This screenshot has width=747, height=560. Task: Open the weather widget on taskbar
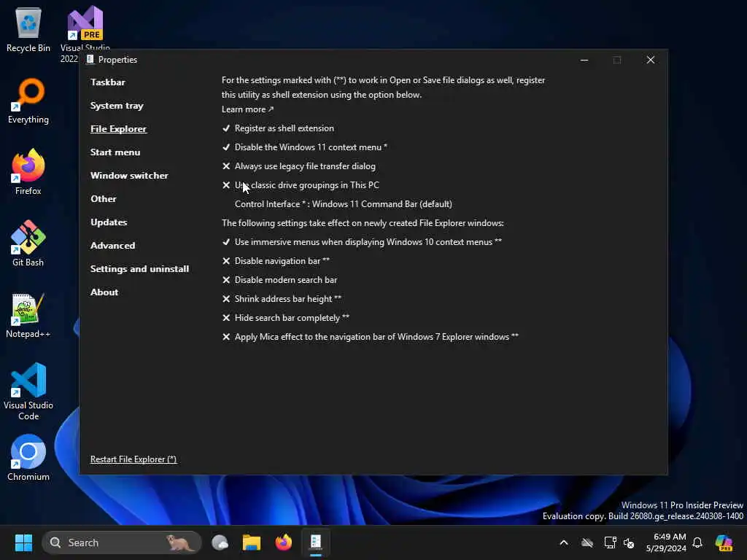point(220,542)
